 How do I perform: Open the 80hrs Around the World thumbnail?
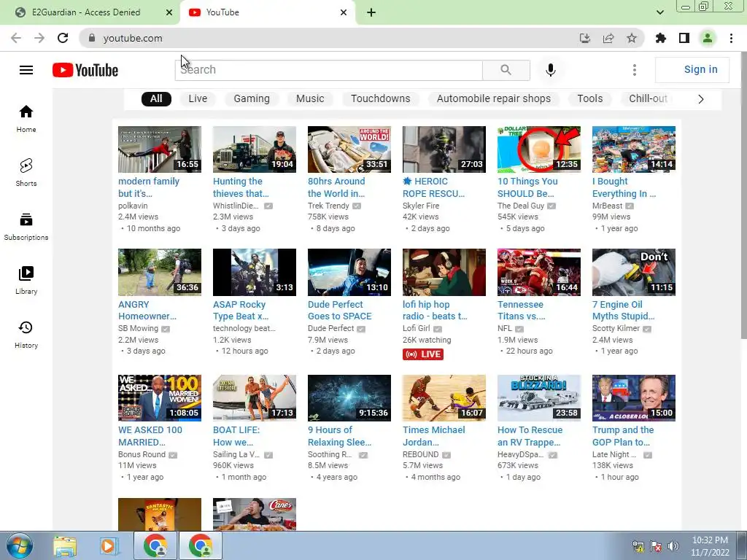pos(349,149)
